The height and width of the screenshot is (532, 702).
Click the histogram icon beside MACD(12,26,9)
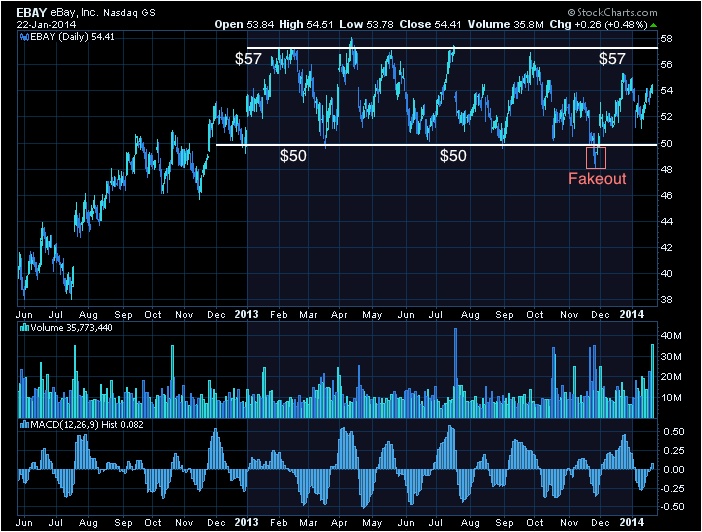25,425
